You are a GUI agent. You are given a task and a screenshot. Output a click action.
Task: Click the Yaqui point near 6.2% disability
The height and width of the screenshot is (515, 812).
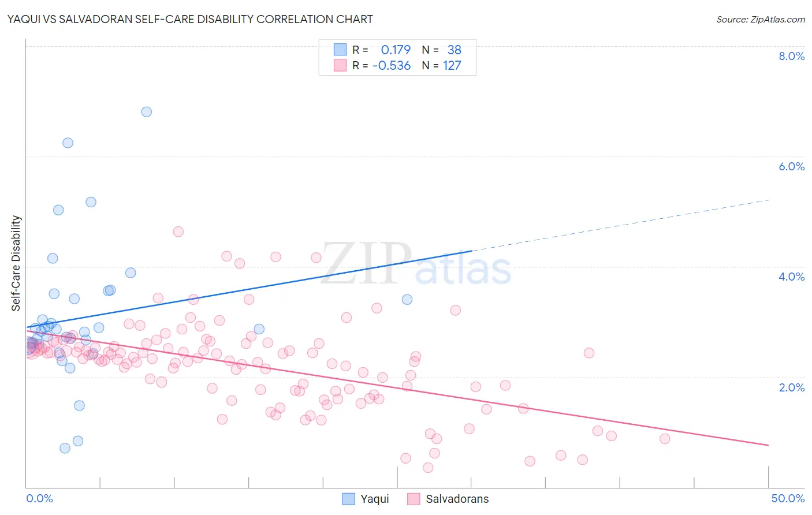click(x=68, y=143)
